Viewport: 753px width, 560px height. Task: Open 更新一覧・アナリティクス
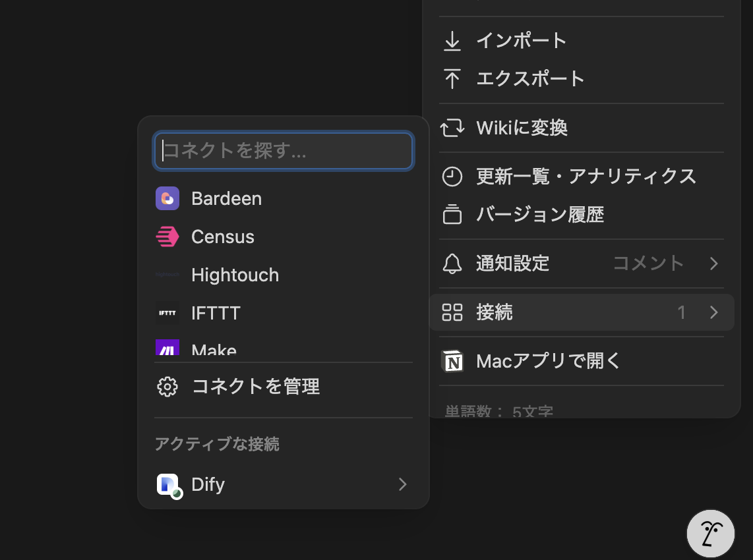(x=582, y=177)
